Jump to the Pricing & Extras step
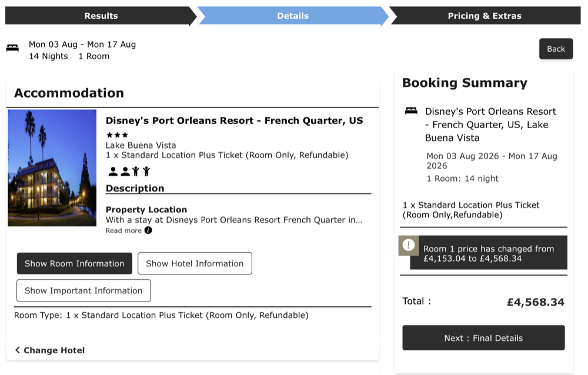588x375 pixels. 485,16
